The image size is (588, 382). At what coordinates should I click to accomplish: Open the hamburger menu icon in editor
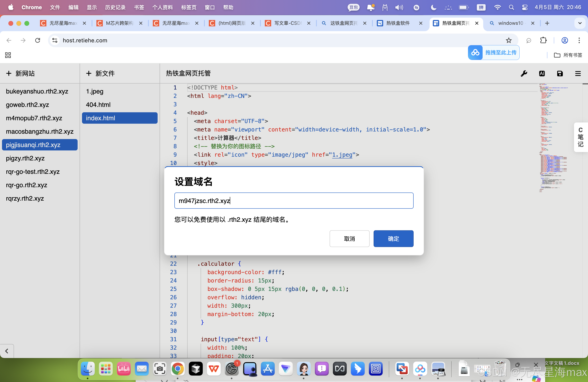pos(578,74)
